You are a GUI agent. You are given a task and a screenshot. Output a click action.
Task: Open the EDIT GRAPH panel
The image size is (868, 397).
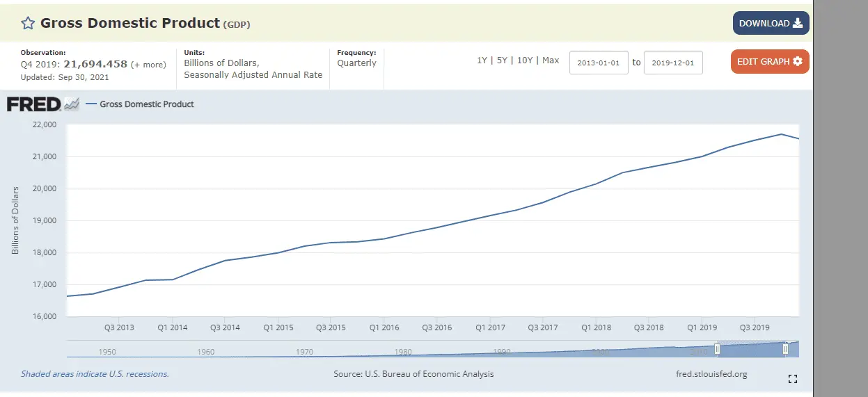(x=770, y=62)
